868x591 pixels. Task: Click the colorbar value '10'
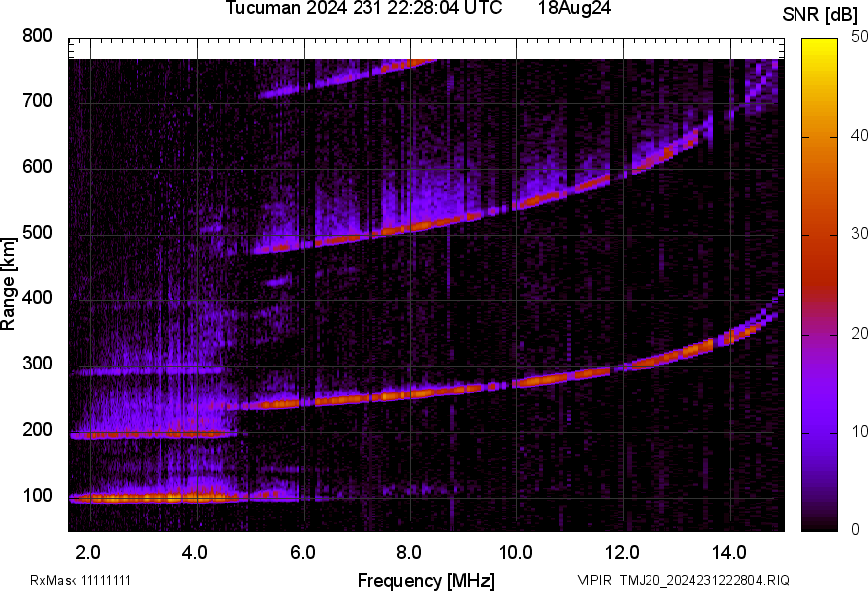(x=859, y=431)
